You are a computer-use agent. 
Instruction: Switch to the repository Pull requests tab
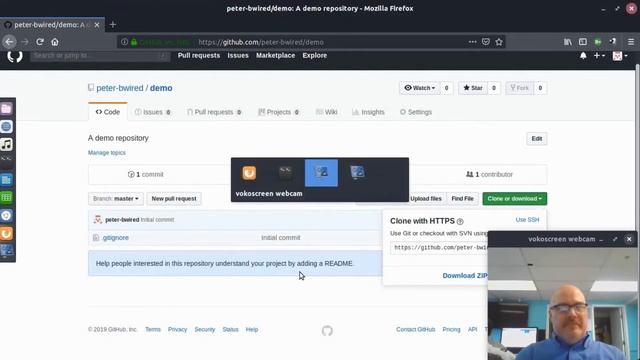click(x=214, y=112)
